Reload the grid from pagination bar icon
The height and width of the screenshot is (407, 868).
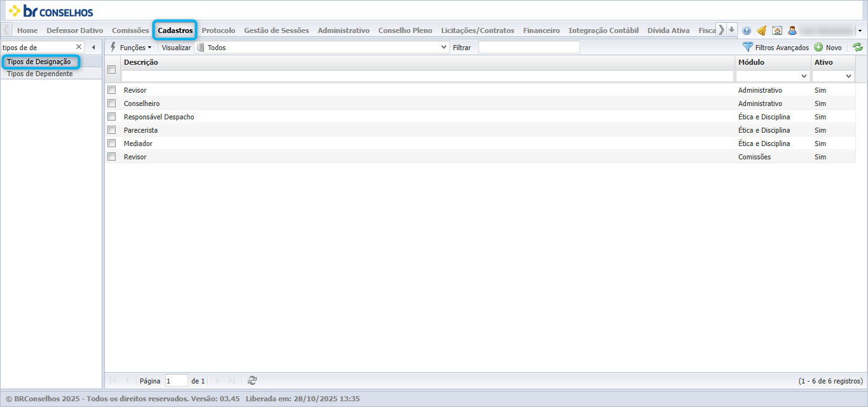pyautogui.click(x=252, y=380)
